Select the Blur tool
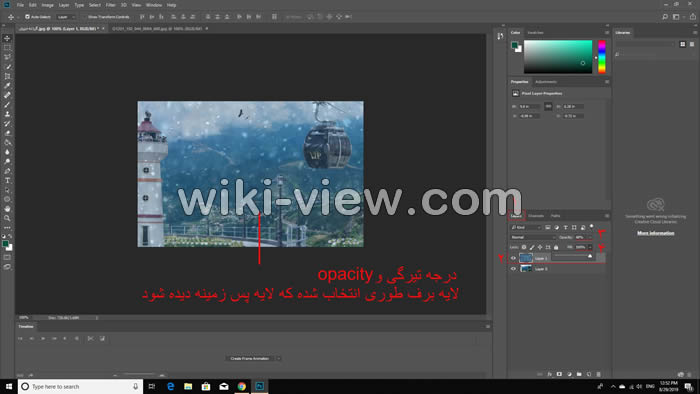This screenshot has height=394, width=700. [7, 152]
